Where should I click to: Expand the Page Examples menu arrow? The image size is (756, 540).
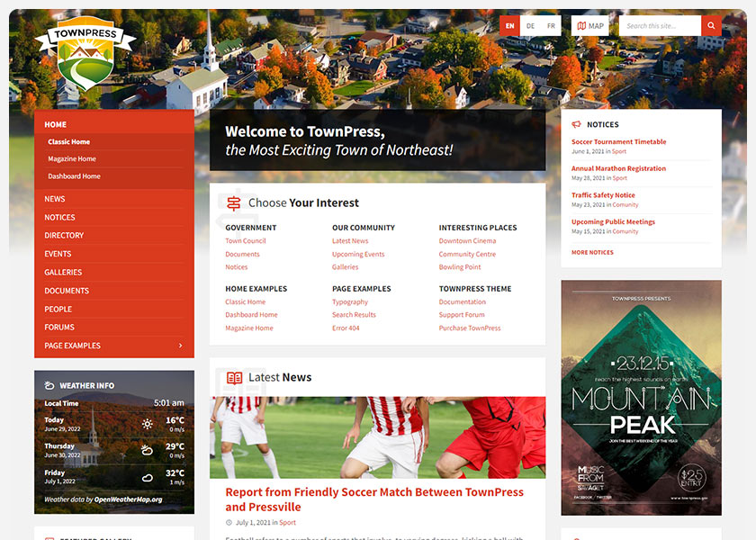[x=180, y=346]
